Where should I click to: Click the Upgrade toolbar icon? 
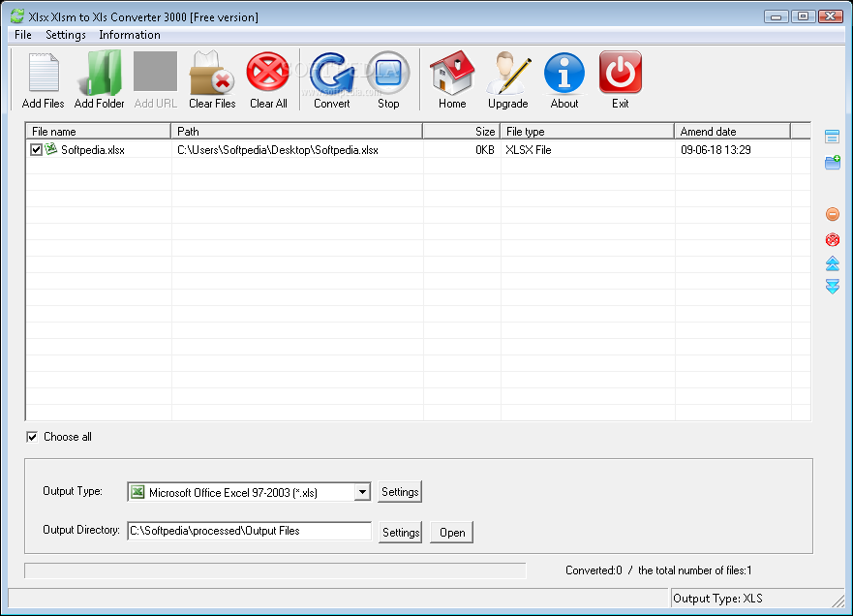[508, 73]
